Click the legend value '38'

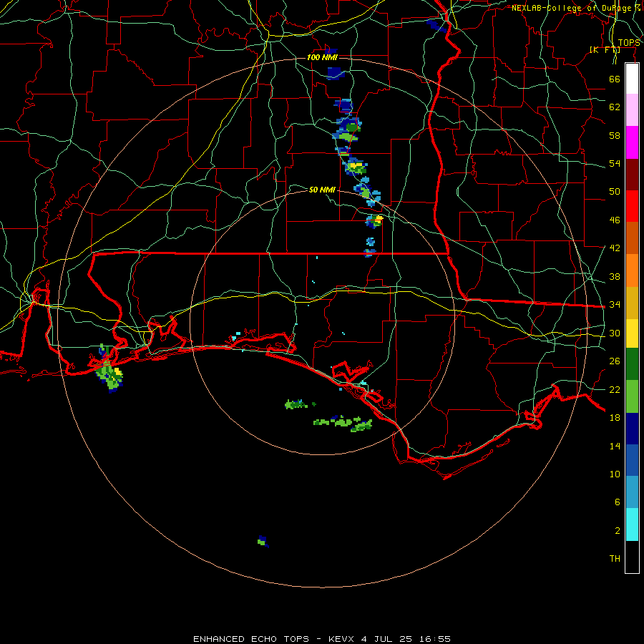tap(615, 276)
